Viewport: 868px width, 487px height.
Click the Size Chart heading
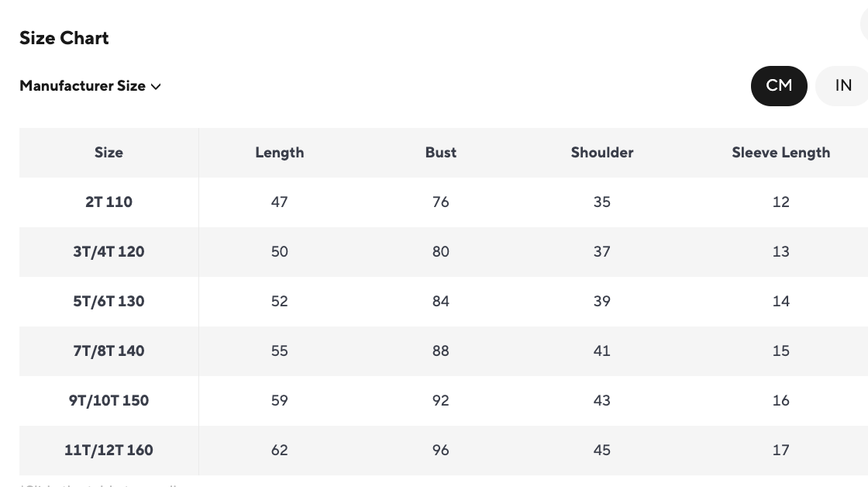[64, 38]
